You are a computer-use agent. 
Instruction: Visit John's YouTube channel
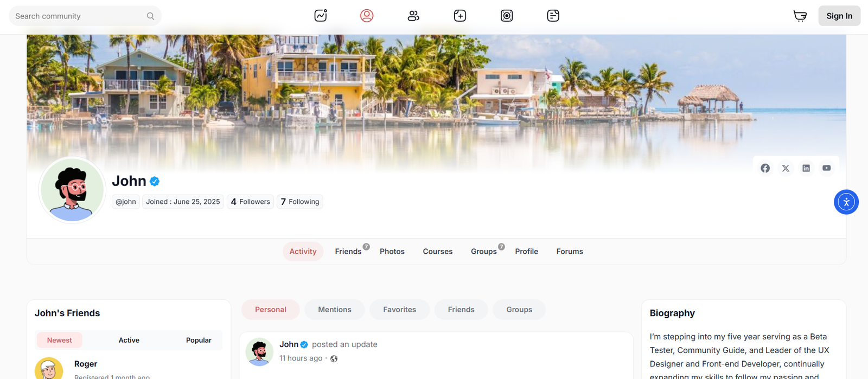coord(826,168)
